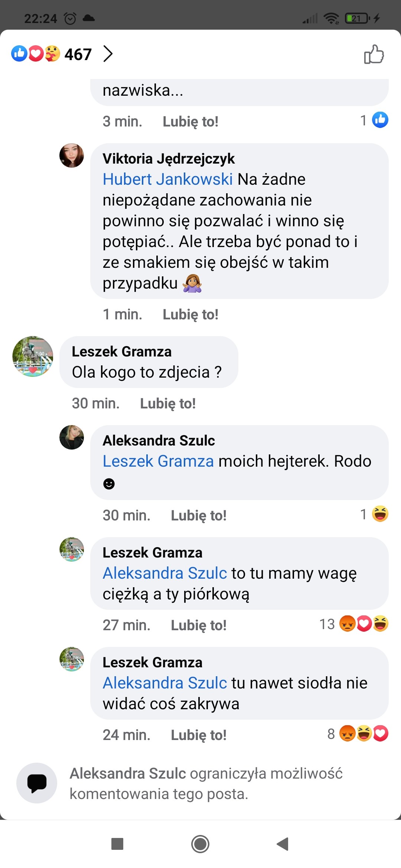Like the 'moich hejterek. Rodo' comment
Viewport: 401px width, 868px height.
click(198, 516)
